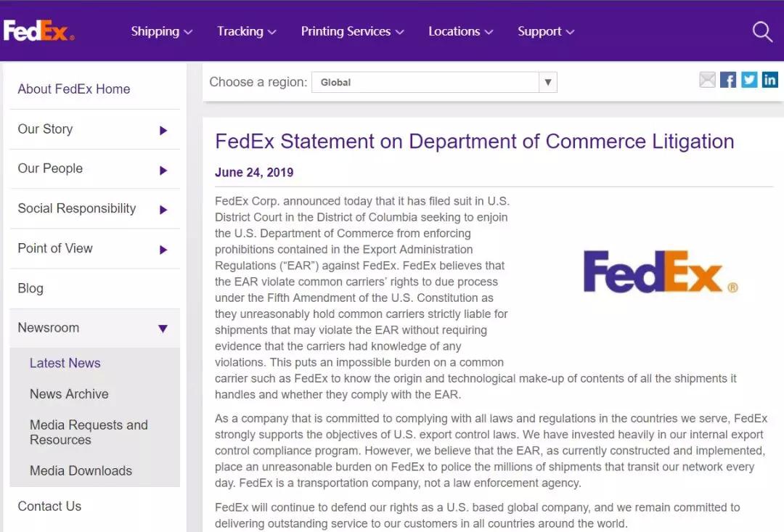The image size is (784, 532).
Task: Expand the Our People submenu arrow
Action: click(x=163, y=170)
